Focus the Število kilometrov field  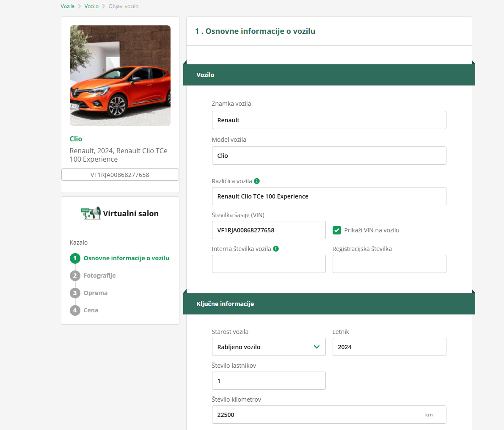329,415
